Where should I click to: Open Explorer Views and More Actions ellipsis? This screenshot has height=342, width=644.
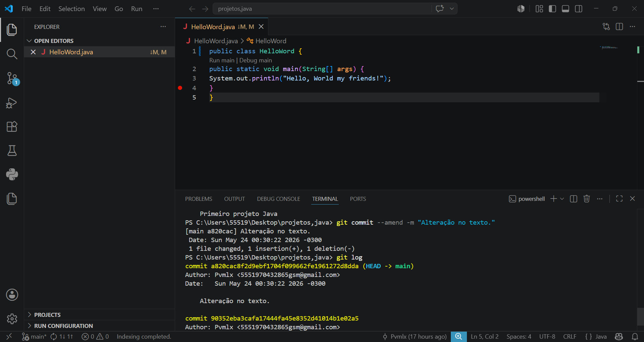click(x=163, y=26)
